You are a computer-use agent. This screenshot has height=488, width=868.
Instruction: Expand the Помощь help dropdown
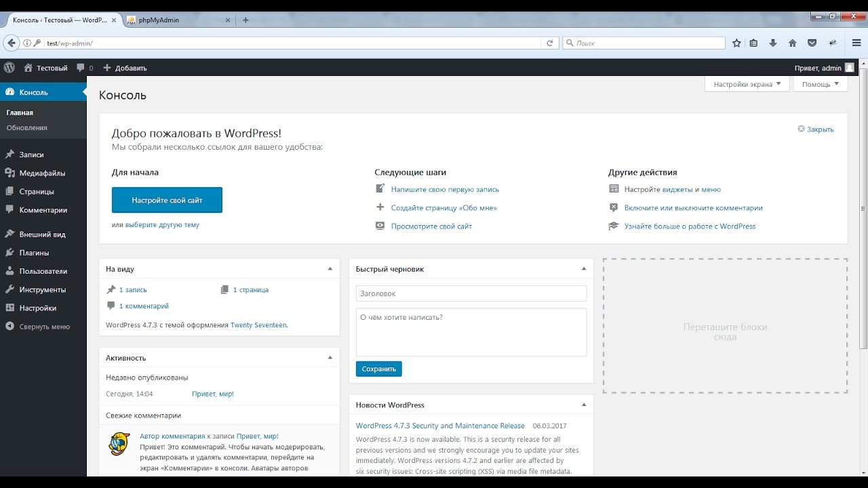coord(821,84)
